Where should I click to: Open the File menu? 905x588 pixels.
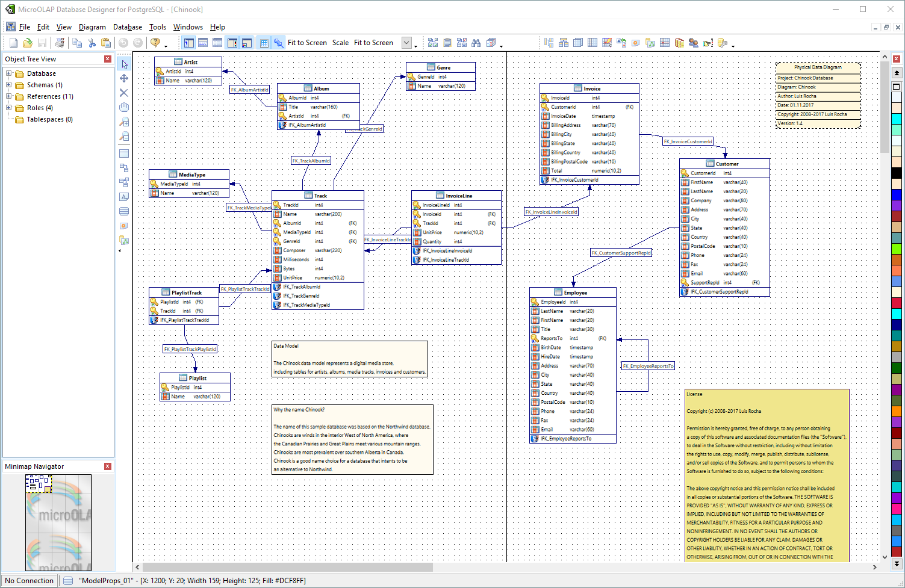point(25,27)
